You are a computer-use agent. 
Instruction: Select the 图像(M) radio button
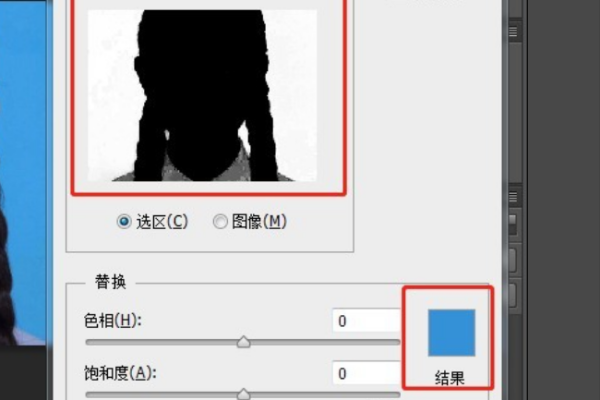pyautogui.click(x=220, y=221)
